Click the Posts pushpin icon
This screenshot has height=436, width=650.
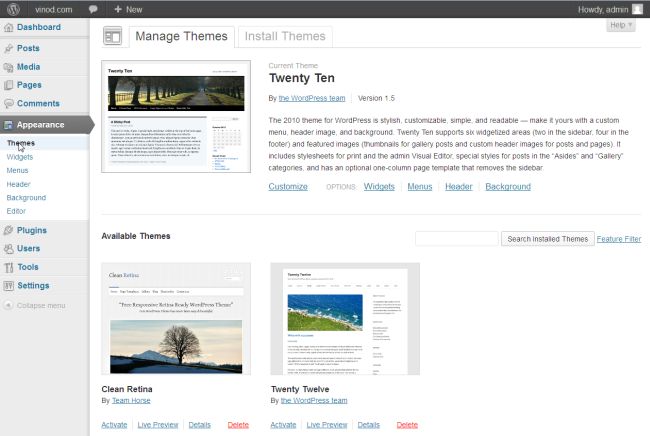coord(8,48)
